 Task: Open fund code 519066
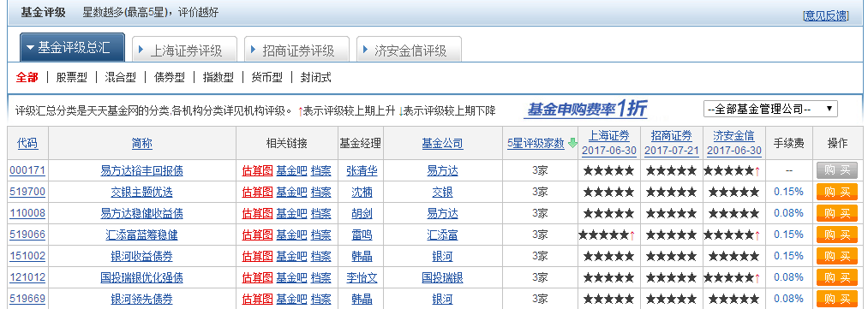[27, 235]
